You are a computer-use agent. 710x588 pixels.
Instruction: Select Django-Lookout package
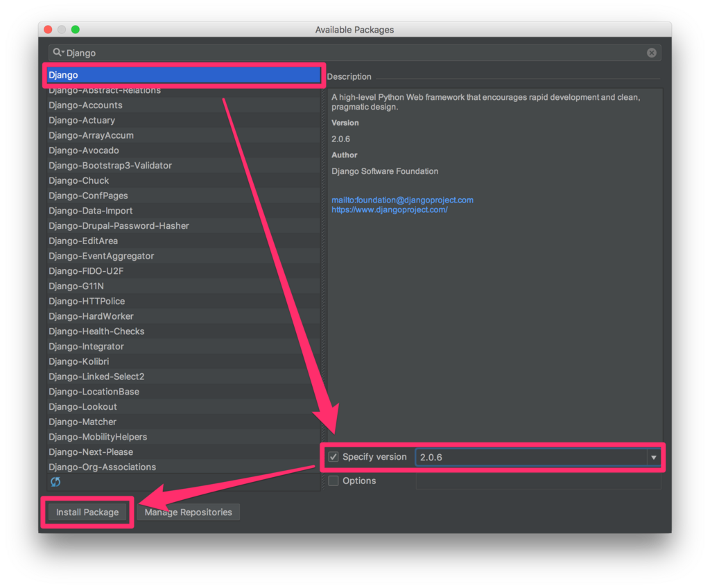pyautogui.click(x=183, y=406)
